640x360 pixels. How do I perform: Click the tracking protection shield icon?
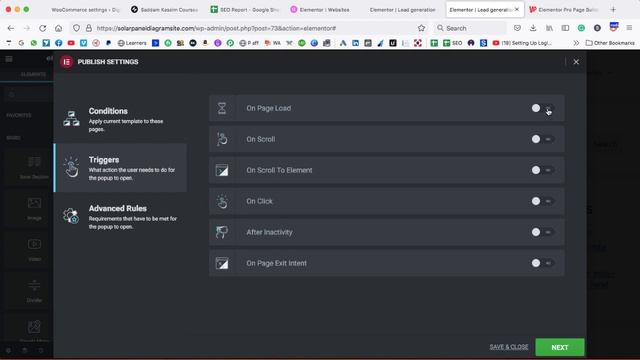[76, 28]
